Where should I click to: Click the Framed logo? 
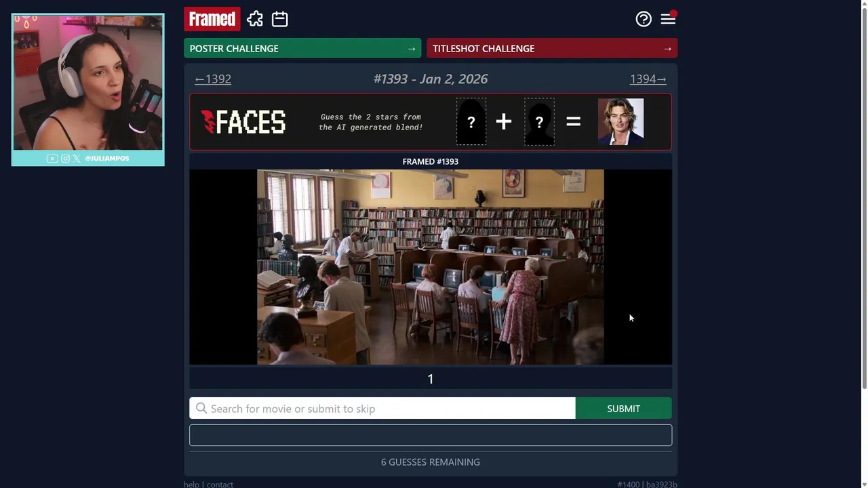212,19
